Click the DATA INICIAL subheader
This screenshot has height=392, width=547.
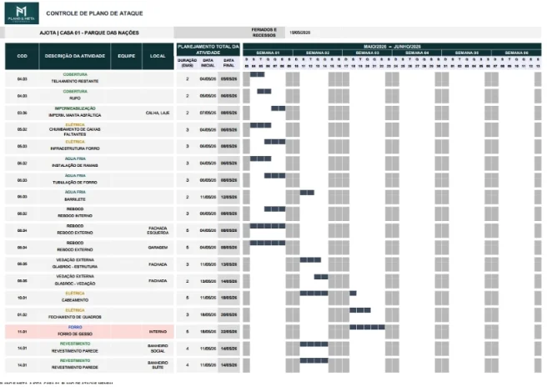pos(208,63)
